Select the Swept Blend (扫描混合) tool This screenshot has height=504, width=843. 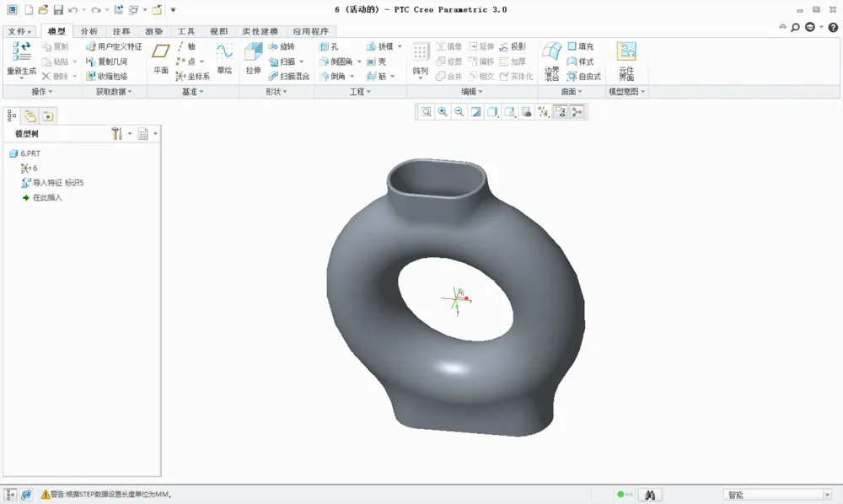pos(288,77)
